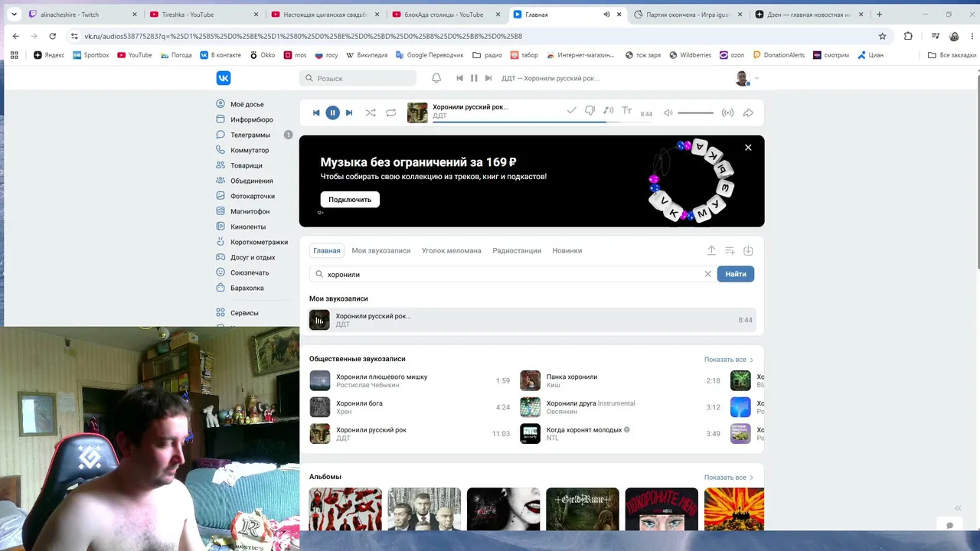Clear the audio search field
Viewport: 980px width, 551px height.
707,274
